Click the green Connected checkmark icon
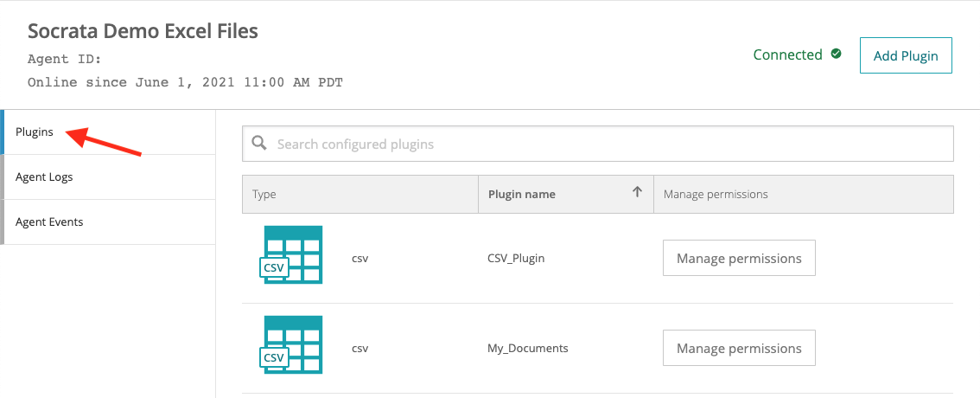Image resolution: width=980 pixels, height=398 pixels. pos(836,55)
